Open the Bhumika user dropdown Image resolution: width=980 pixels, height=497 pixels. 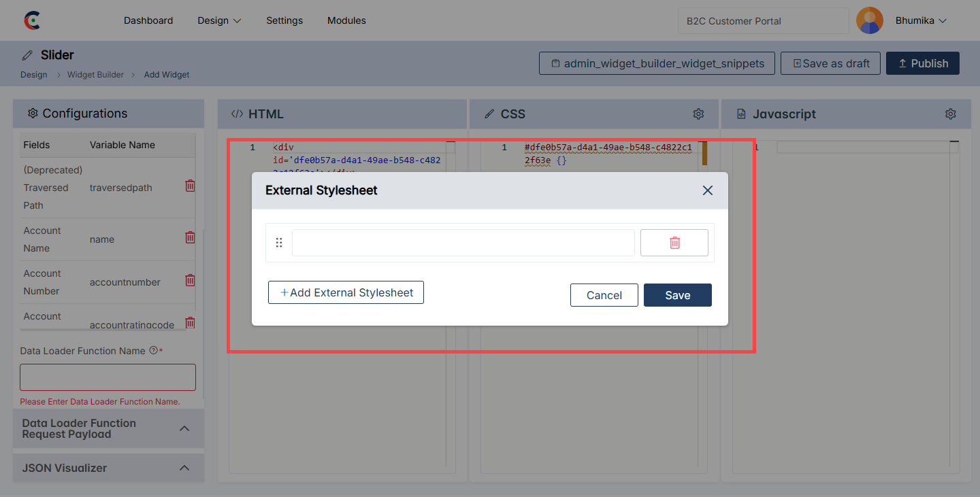click(x=921, y=20)
